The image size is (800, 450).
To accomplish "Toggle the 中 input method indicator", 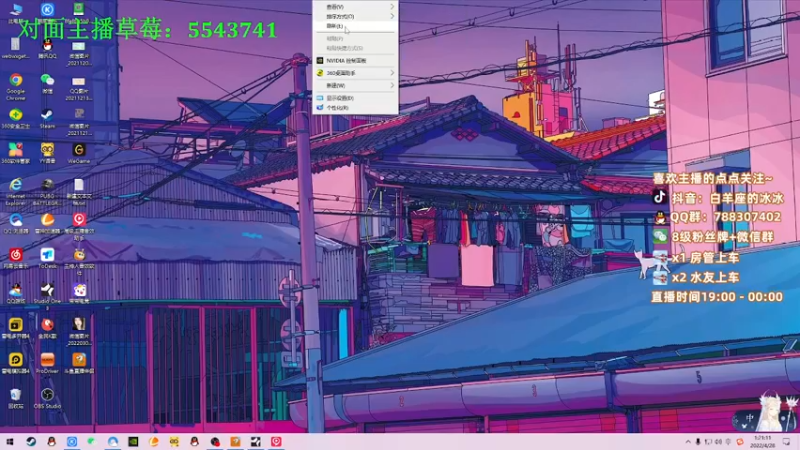I will [x=749, y=418].
